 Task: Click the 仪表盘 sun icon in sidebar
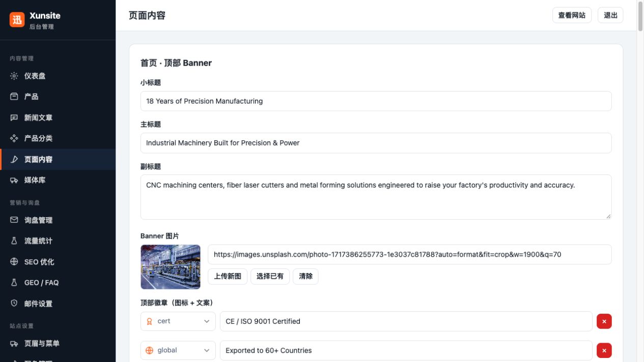pyautogui.click(x=14, y=76)
